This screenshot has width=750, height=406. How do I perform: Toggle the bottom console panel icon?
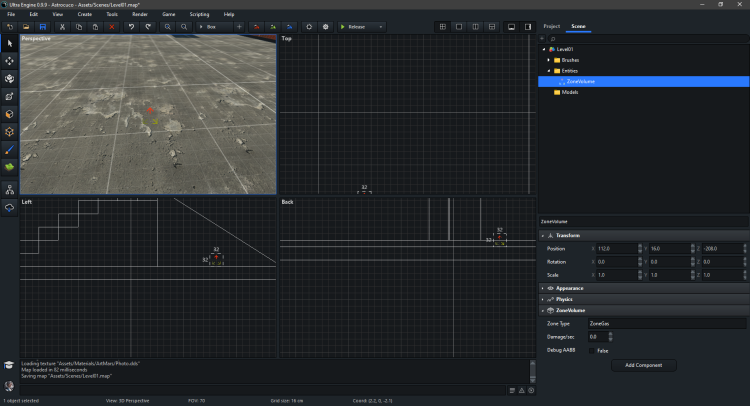510,26
